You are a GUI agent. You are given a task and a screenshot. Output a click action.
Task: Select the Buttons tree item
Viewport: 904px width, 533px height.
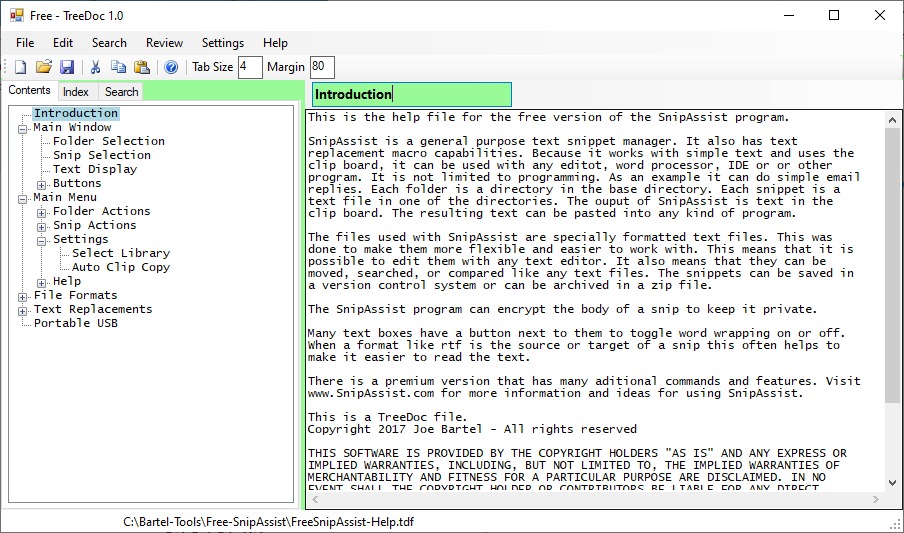[77, 183]
